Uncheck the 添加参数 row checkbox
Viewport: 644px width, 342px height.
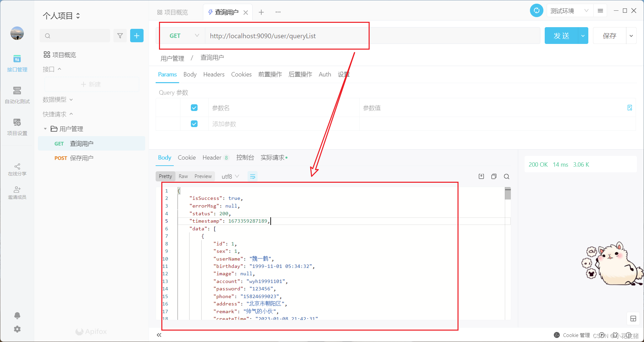coord(194,124)
